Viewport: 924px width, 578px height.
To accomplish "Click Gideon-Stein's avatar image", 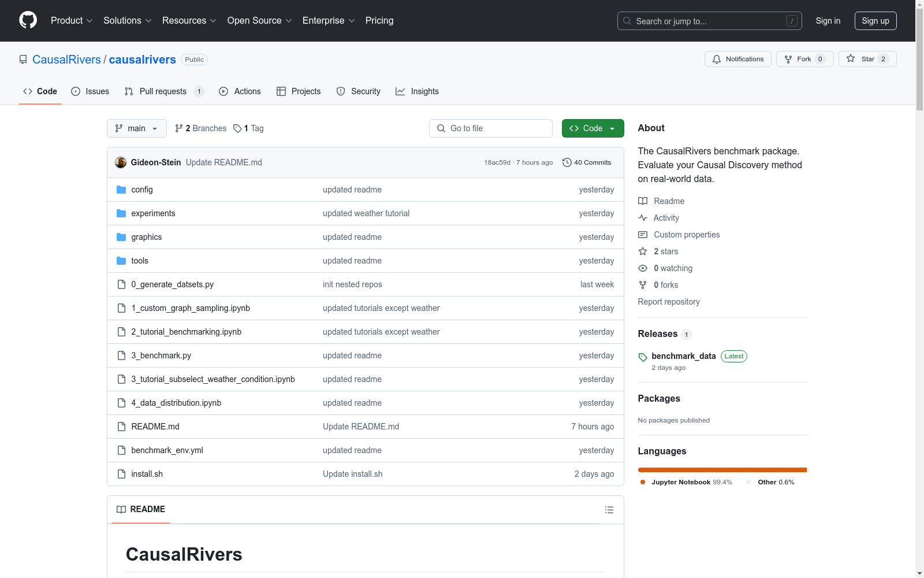I will (x=121, y=162).
